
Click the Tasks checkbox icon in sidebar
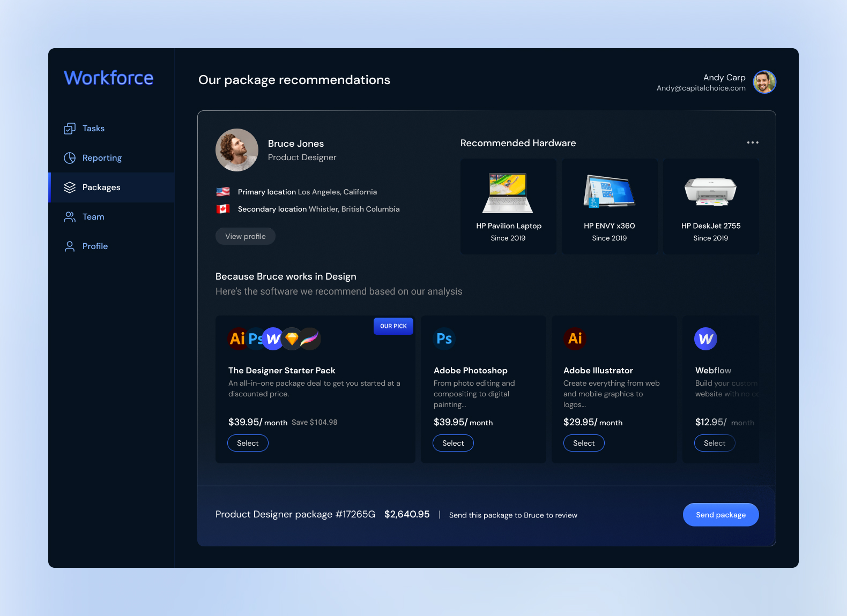pos(70,129)
